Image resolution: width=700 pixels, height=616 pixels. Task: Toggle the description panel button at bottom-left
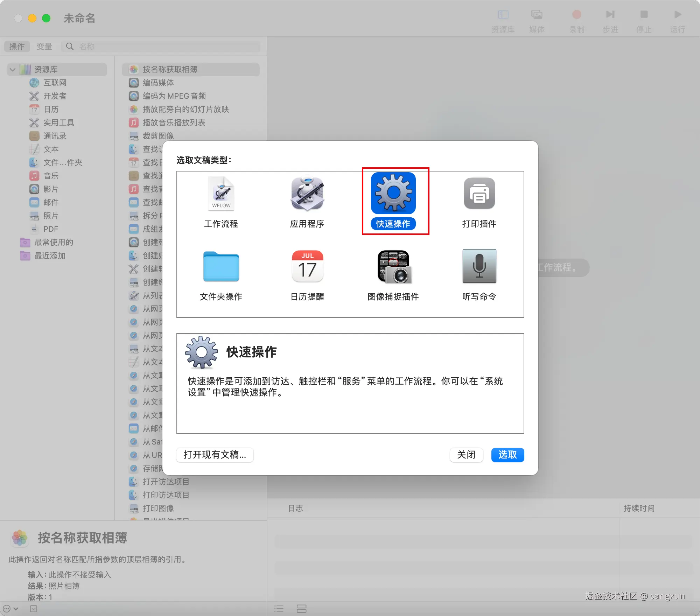[34, 609]
